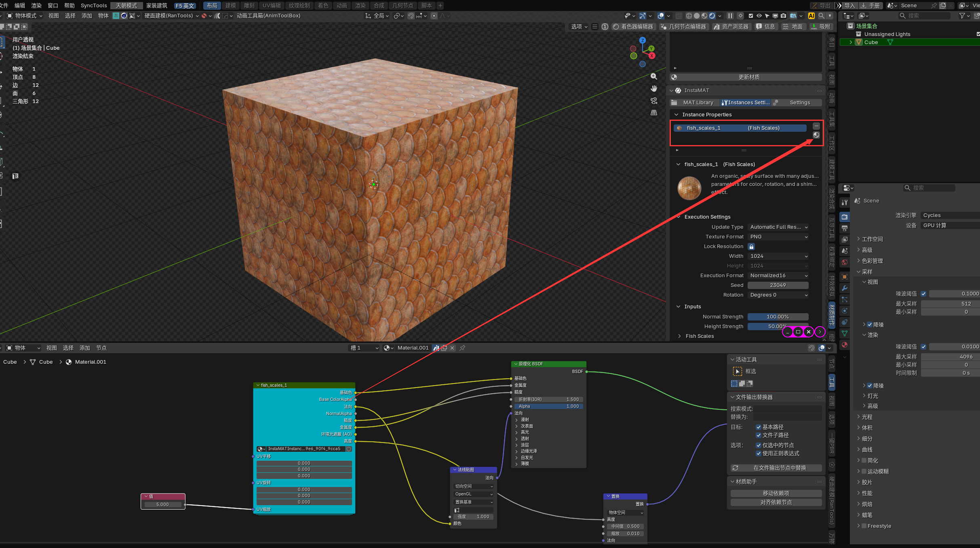980x548 pixels.
Task: Click the Seed 23049 field
Action: (x=778, y=285)
